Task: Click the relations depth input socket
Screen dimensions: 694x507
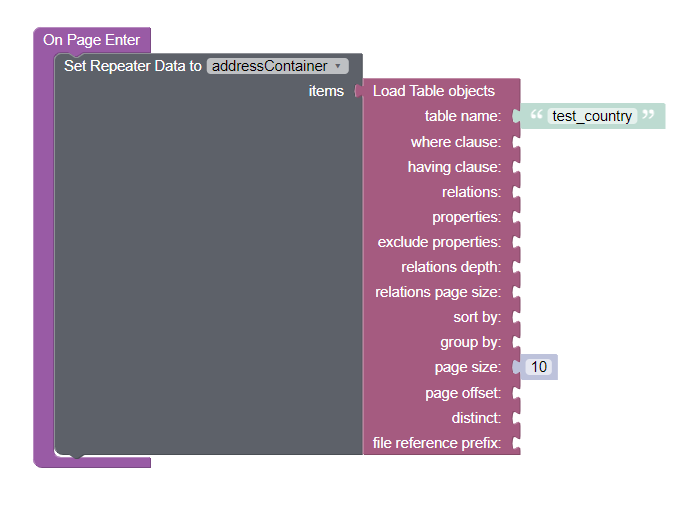Action: tap(516, 267)
